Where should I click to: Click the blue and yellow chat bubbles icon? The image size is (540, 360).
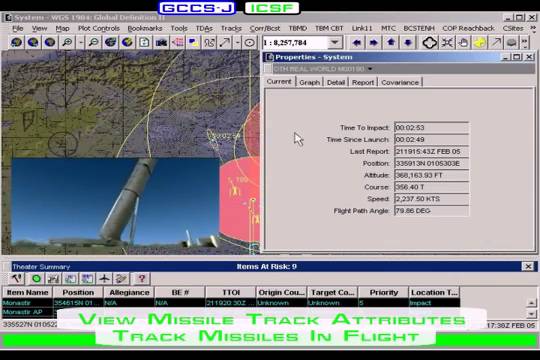tap(194, 42)
